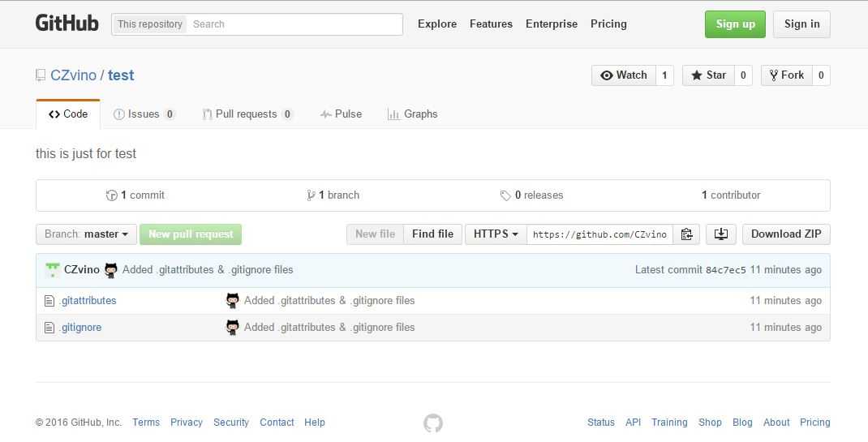Screen dimensions: 868x442
Task: Switch to the Issues tab
Action: (144, 114)
